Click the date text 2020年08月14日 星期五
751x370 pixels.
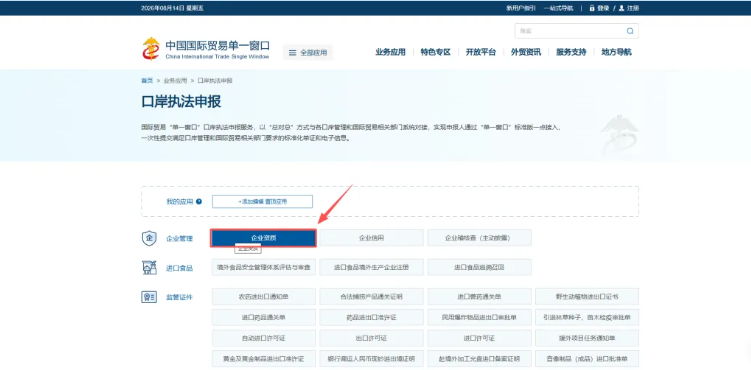point(172,8)
